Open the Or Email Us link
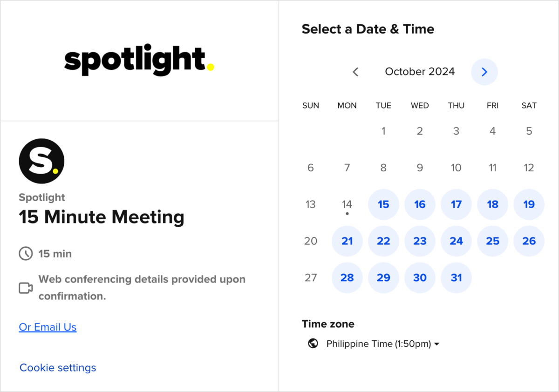Screen dimensions: 559x392 point(48,327)
